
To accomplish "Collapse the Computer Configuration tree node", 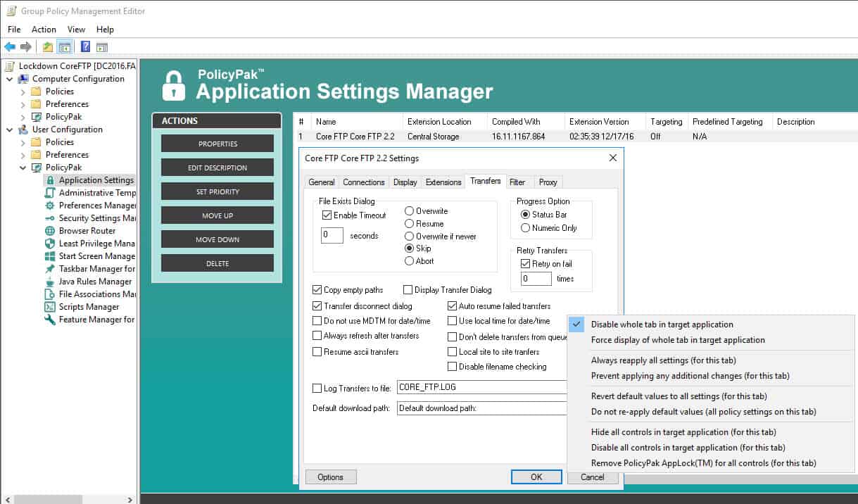I will 10,79.
